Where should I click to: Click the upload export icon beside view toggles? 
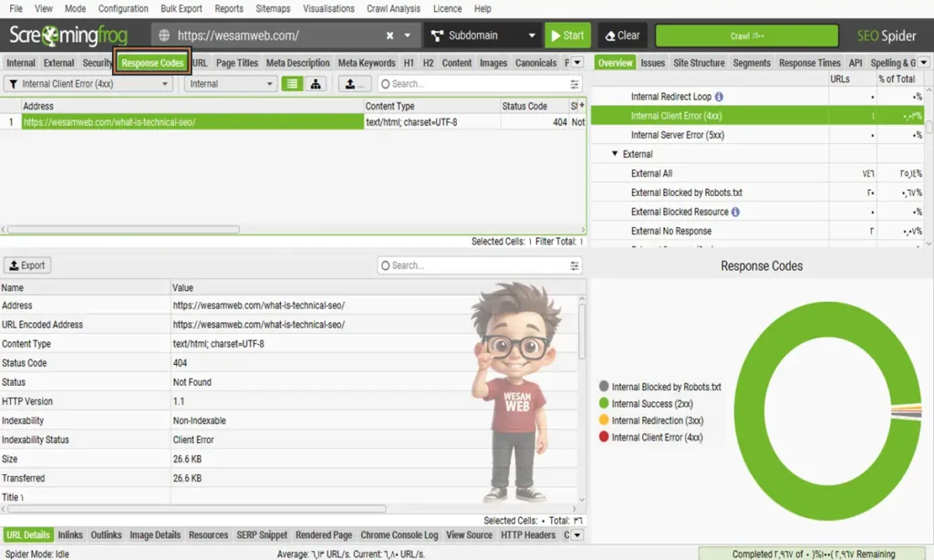[354, 84]
